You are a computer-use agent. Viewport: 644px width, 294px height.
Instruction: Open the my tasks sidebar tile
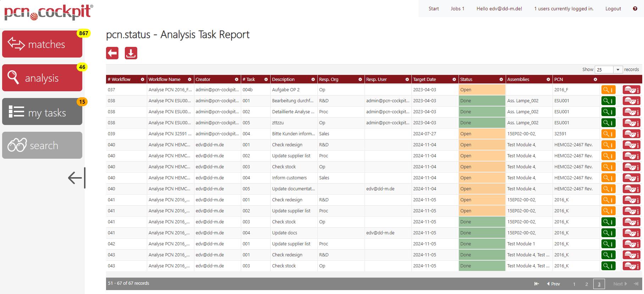(42, 111)
